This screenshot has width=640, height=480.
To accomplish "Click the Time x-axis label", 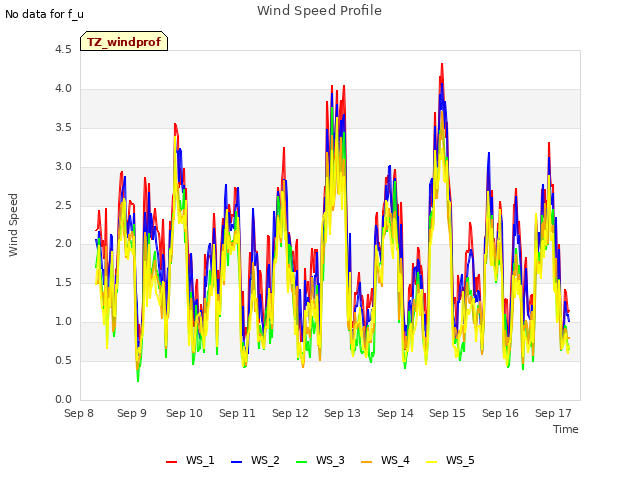I will tap(566, 429).
